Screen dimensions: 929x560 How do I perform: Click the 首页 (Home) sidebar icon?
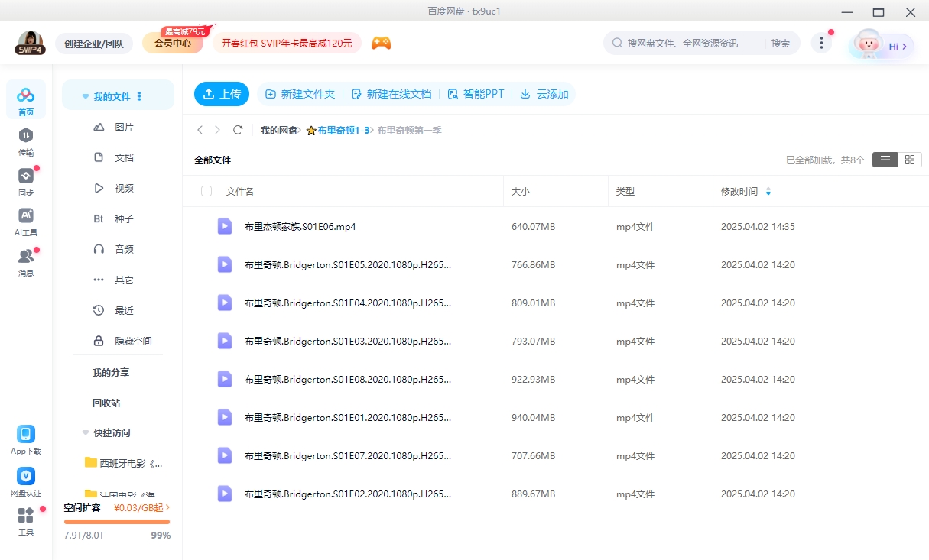pyautogui.click(x=26, y=98)
